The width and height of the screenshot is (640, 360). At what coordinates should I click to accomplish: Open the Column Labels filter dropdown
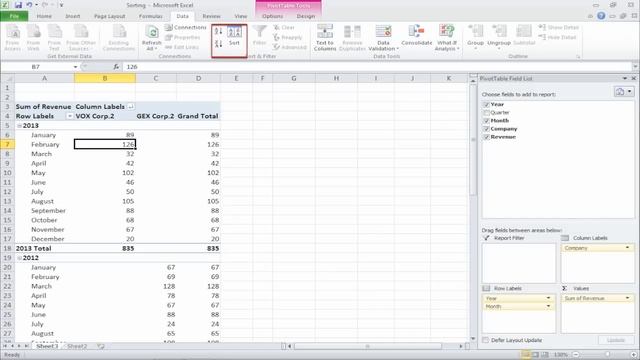[131, 107]
